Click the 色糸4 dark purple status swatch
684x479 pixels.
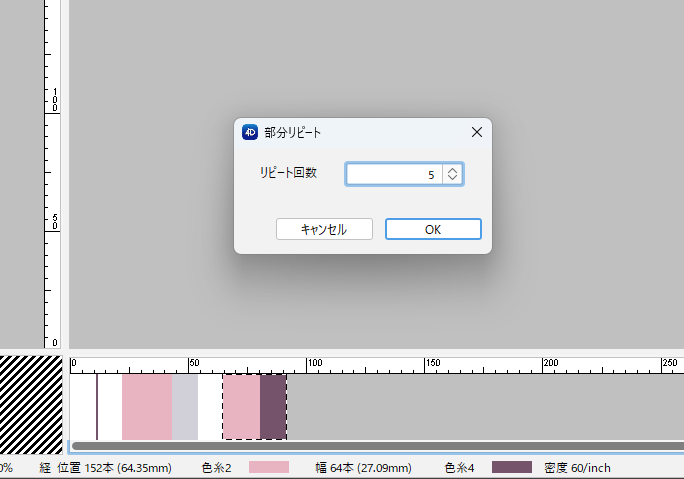coord(512,467)
